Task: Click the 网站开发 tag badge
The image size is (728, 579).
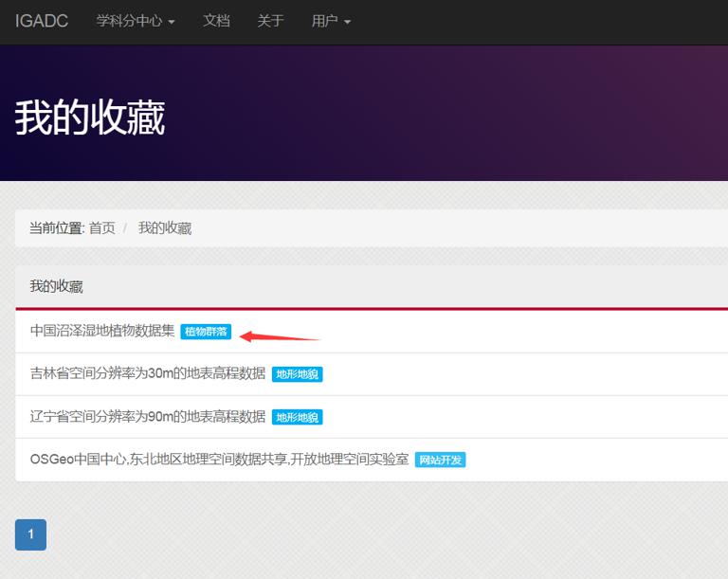Action: tap(440, 460)
